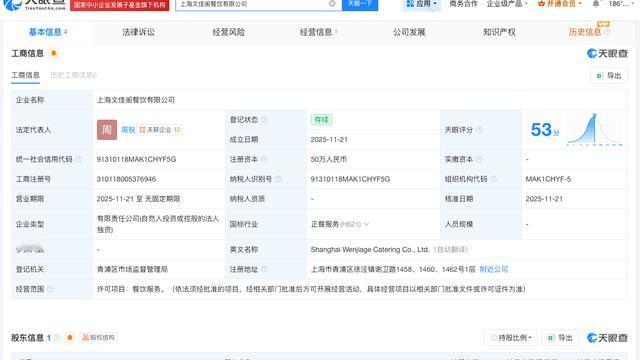640x360 pixels.
Task: Open the 经营风险 tab
Action: click(x=229, y=32)
